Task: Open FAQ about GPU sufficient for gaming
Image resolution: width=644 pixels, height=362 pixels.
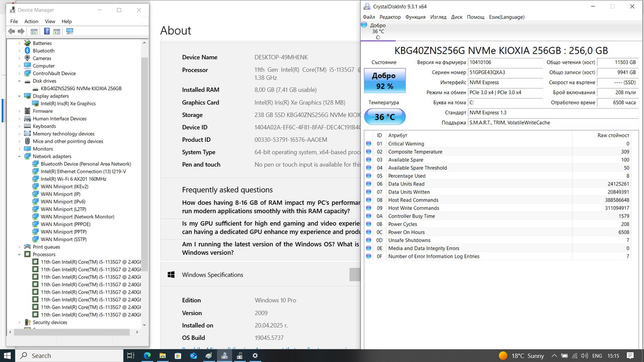Action: (272, 228)
